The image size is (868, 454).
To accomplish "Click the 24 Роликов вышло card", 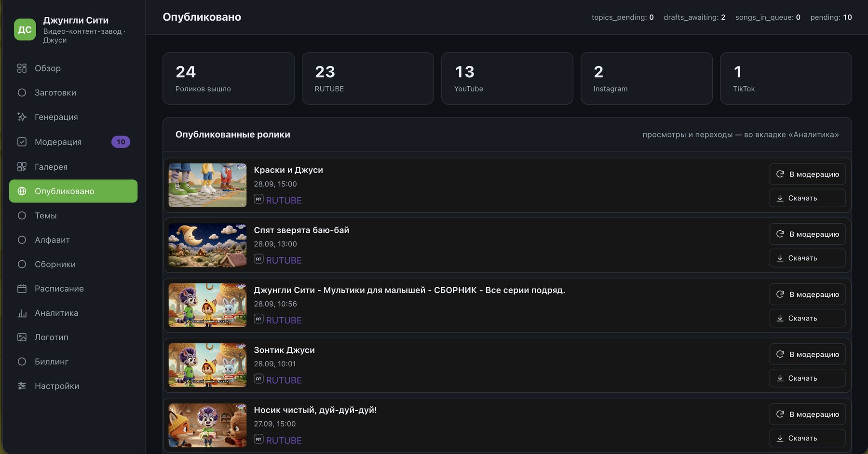I will coord(229,79).
